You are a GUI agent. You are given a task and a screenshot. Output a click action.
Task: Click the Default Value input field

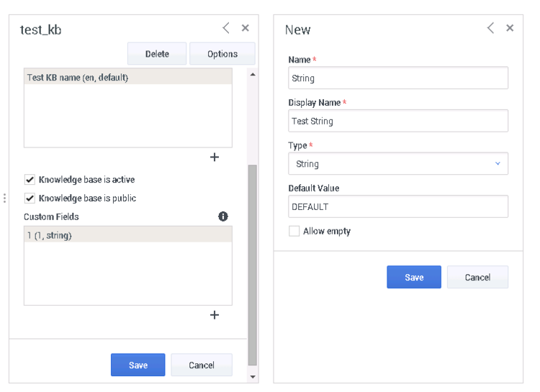(x=397, y=206)
